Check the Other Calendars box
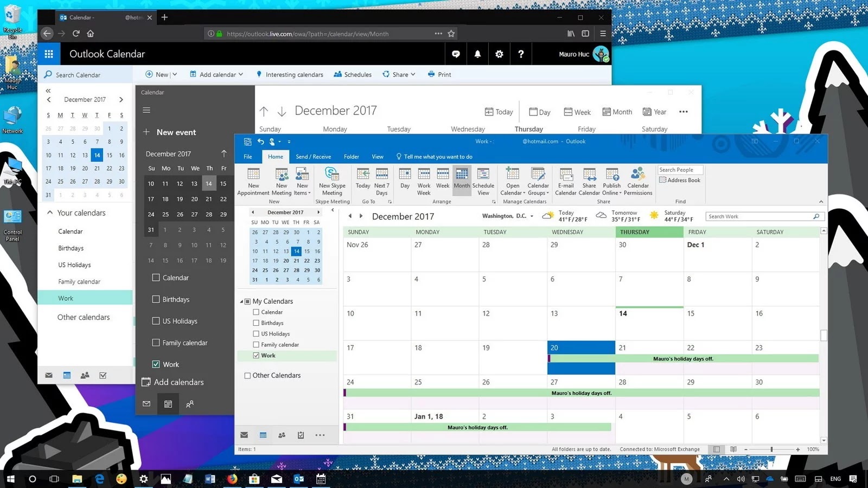This screenshot has width=868, height=488. click(x=247, y=375)
